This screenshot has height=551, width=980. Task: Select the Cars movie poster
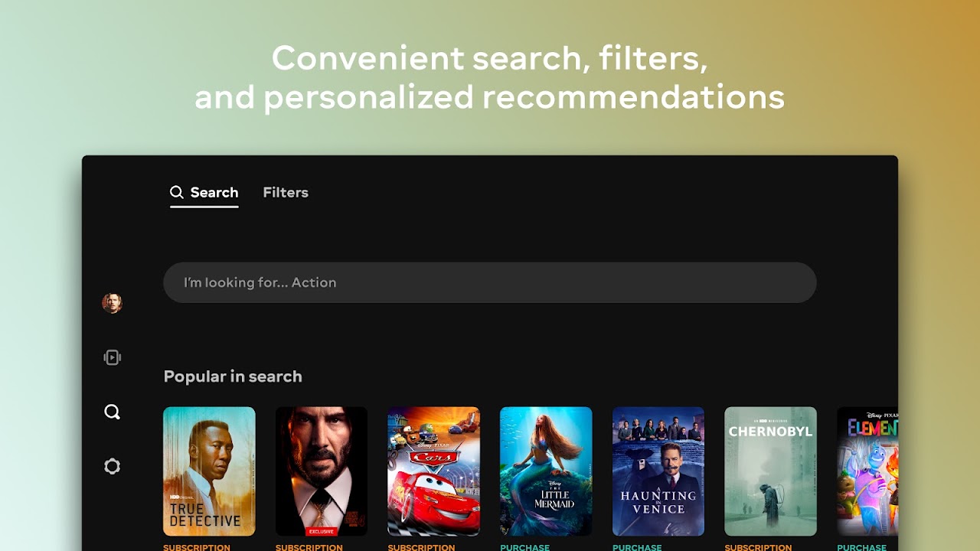433,471
